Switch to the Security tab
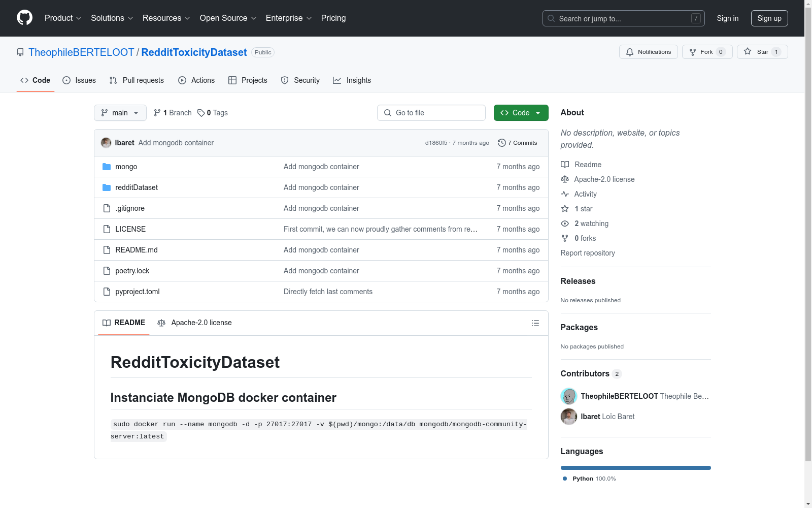Image resolution: width=812 pixels, height=508 pixels. click(300, 80)
